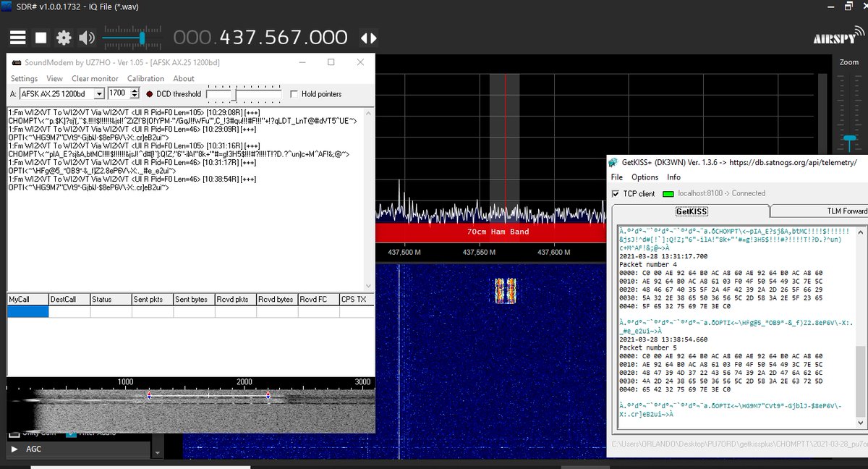Click the DCD indicator dot

pyautogui.click(x=149, y=94)
